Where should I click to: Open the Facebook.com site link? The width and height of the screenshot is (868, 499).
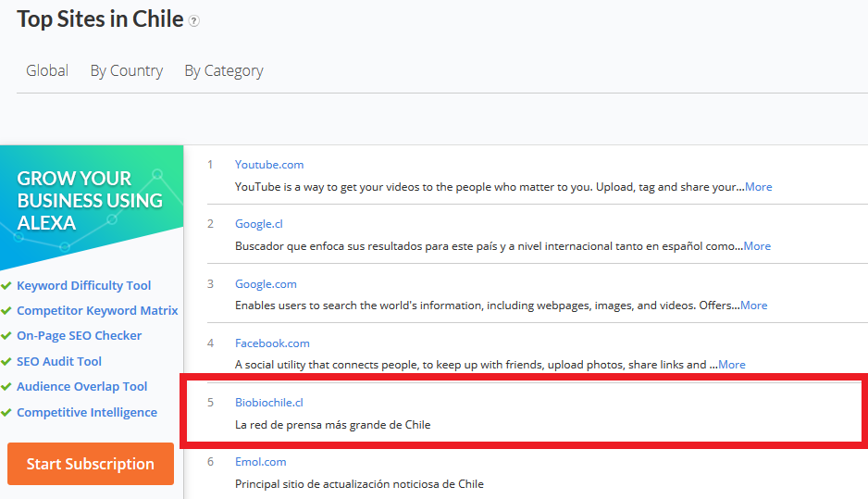click(x=272, y=343)
